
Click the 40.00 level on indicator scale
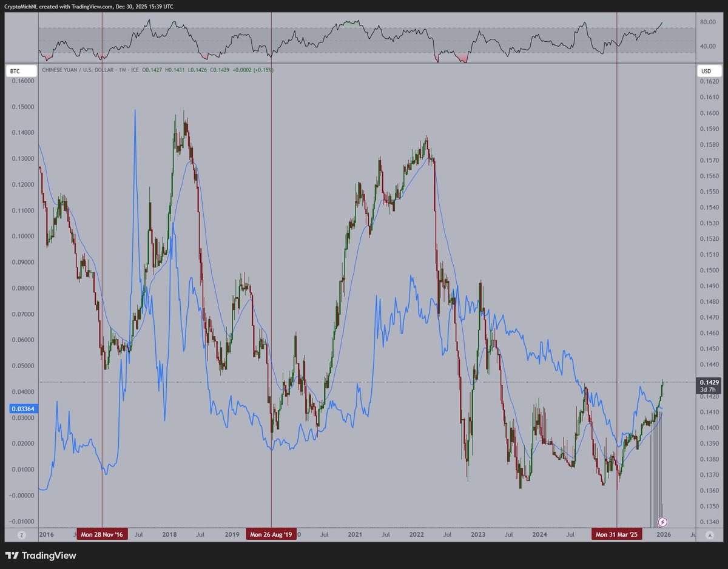pyautogui.click(x=709, y=47)
